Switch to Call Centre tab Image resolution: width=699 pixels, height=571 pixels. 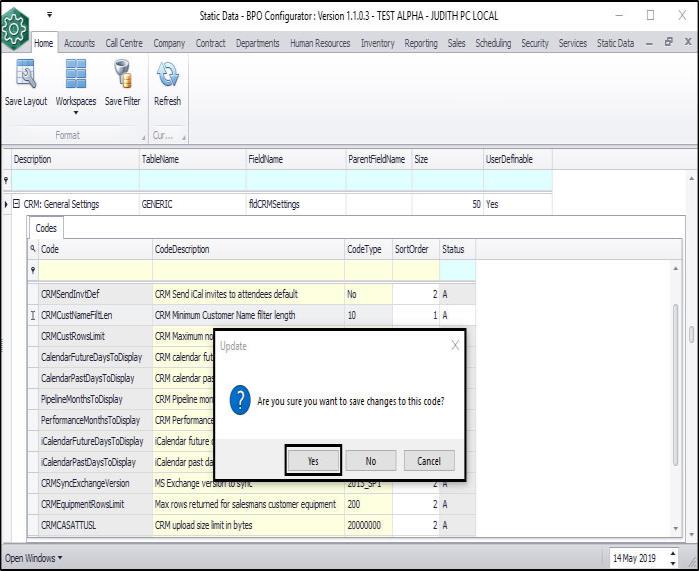tap(124, 43)
